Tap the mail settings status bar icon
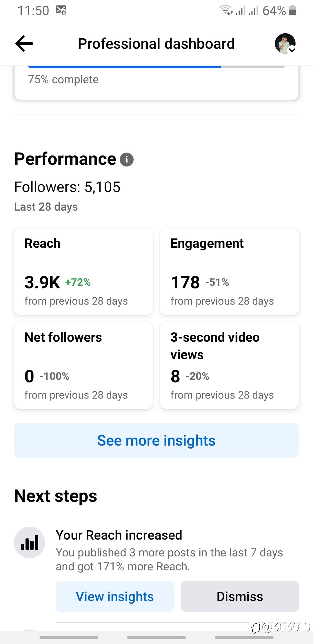 [x=61, y=10]
